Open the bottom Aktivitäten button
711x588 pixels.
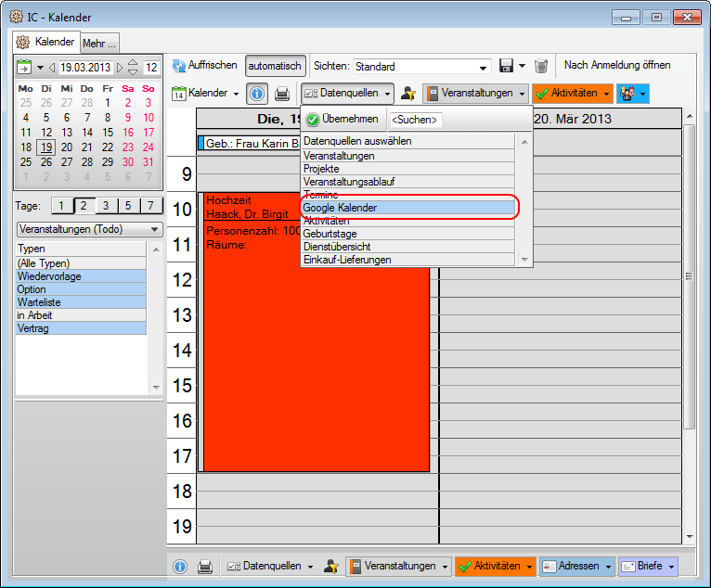pos(496,567)
